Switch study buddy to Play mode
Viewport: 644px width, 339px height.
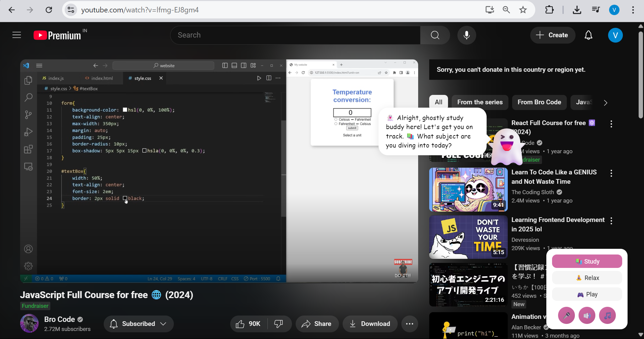[x=587, y=294]
